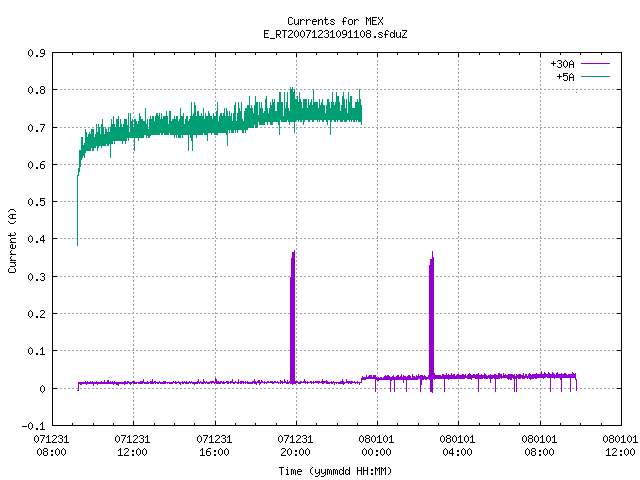Click the 0.9 y-axis tick label

point(36,53)
